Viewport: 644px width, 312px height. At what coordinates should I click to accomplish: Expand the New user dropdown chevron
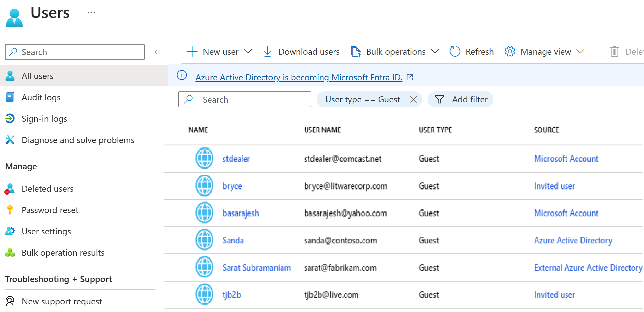(x=248, y=52)
